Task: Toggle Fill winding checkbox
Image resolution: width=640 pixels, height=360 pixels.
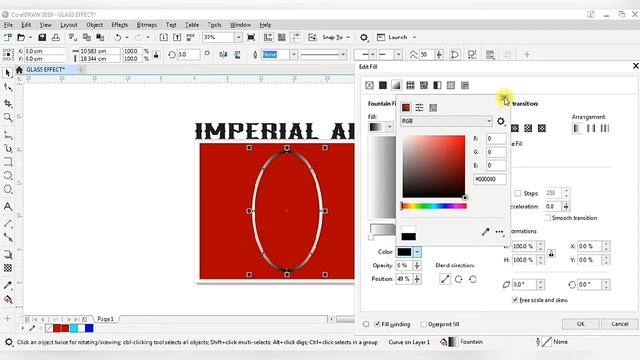Action: pyautogui.click(x=377, y=324)
